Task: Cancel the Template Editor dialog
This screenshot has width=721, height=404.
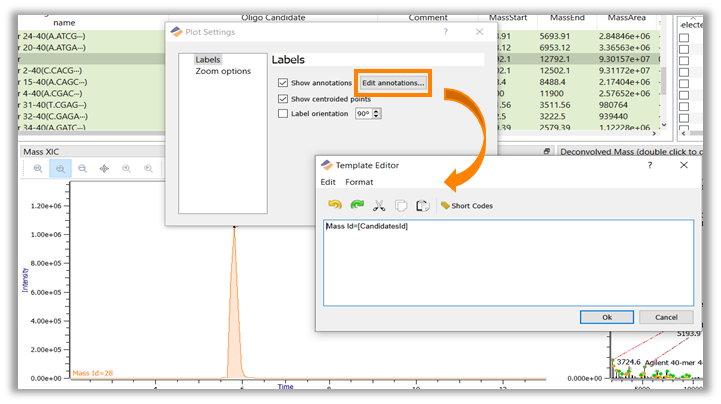Action: pyautogui.click(x=666, y=317)
